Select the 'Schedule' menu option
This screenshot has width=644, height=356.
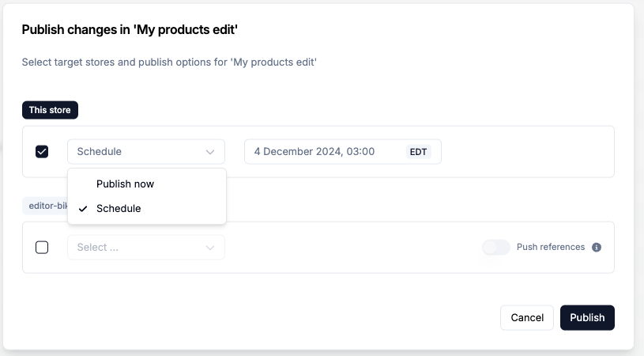pyautogui.click(x=119, y=209)
